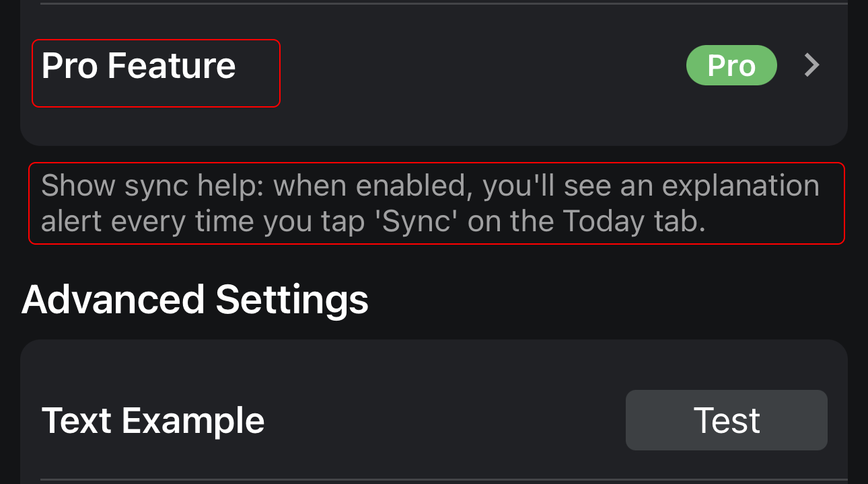Click the word "Settings" in the section heading
The image size is (868, 484).
(x=292, y=300)
